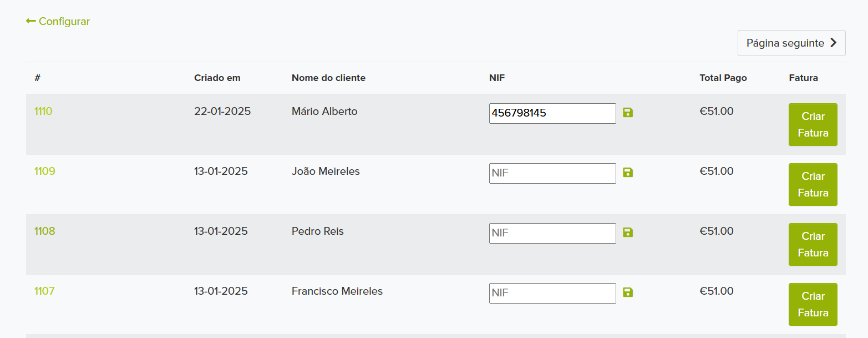Focus NIF field containing 456798145
The image size is (868, 338).
[x=552, y=113]
